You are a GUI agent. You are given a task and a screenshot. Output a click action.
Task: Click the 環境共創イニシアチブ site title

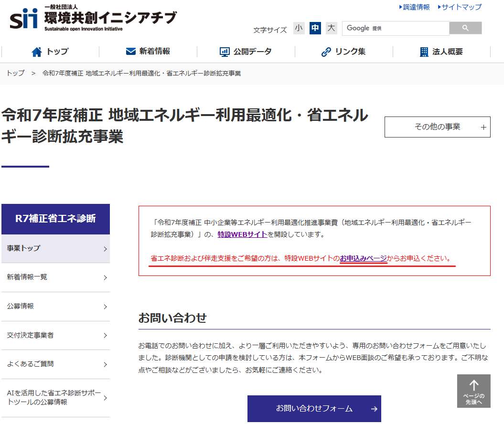pyautogui.click(x=110, y=19)
